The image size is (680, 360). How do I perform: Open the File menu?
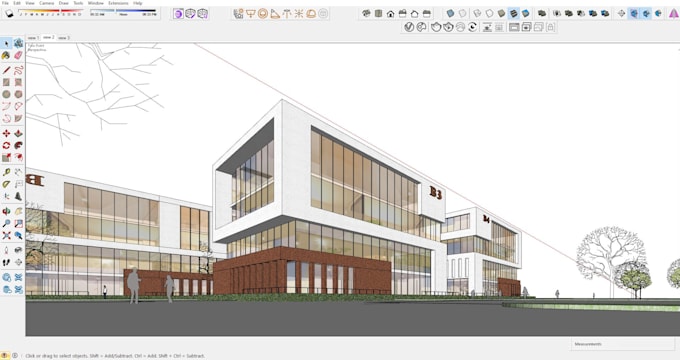click(x=5, y=3)
